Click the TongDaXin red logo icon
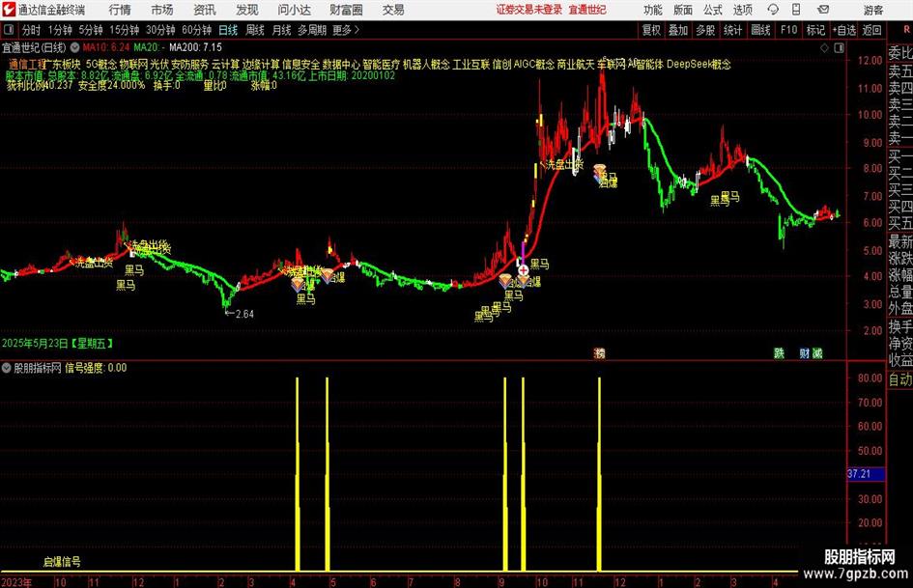Viewport: 913px width, 588px height. [x=8, y=9]
